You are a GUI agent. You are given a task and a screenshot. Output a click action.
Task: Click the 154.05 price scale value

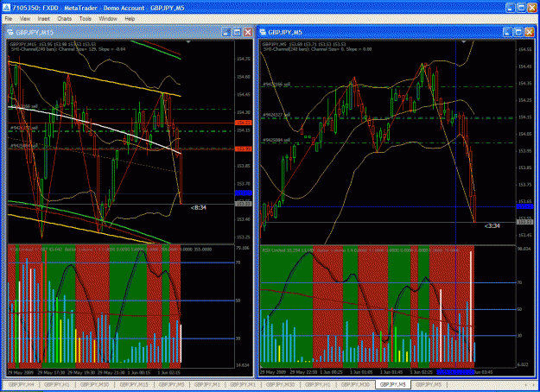point(524,134)
